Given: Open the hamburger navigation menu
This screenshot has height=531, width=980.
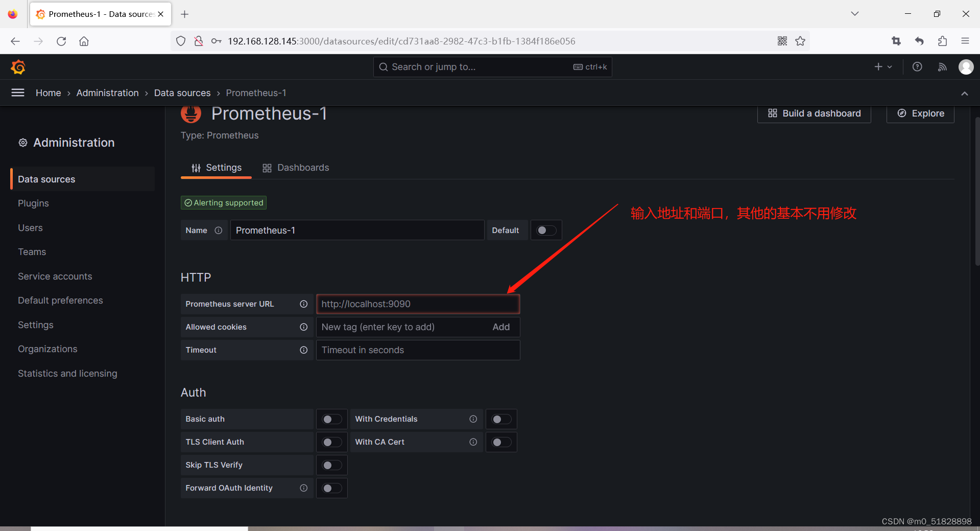Looking at the screenshot, I should coord(18,93).
